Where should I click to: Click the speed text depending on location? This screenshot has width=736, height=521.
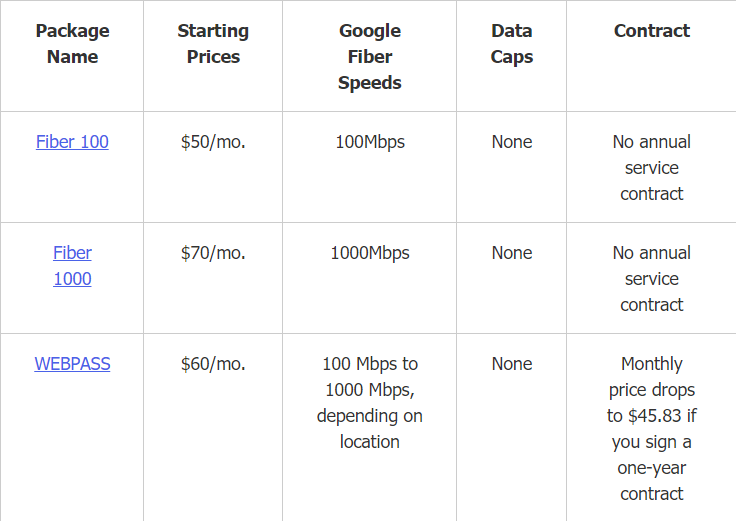click(370, 403)
